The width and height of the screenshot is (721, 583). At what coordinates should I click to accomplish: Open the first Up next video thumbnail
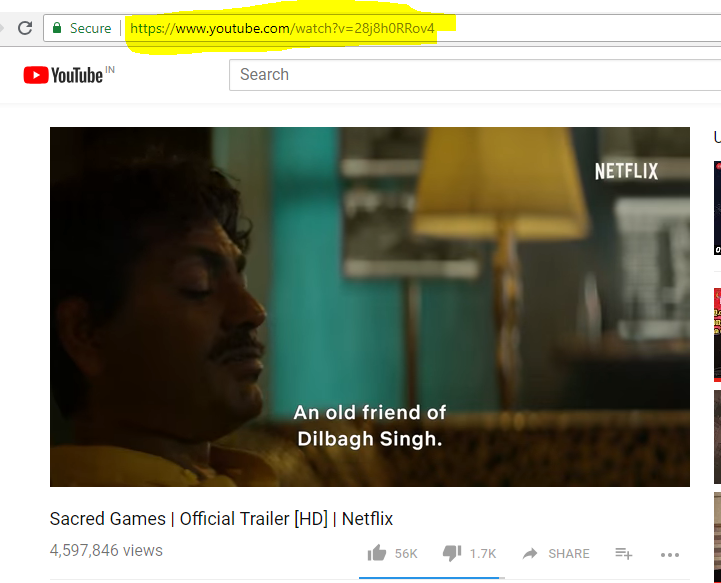point(717,208)
